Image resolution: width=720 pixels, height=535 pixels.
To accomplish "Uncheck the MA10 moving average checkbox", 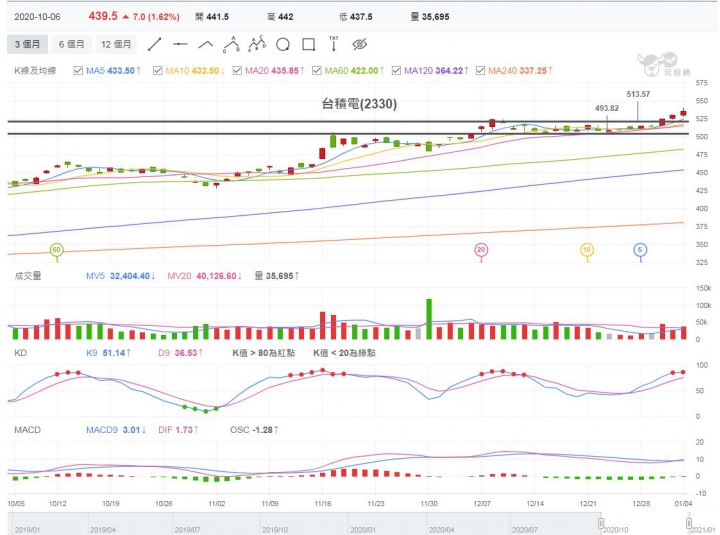I will 158,71.
